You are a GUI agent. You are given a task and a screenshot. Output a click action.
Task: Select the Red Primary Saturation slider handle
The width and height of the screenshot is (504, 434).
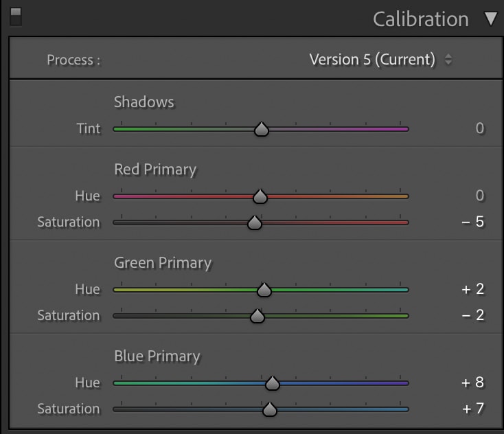[x=255, y=222]
